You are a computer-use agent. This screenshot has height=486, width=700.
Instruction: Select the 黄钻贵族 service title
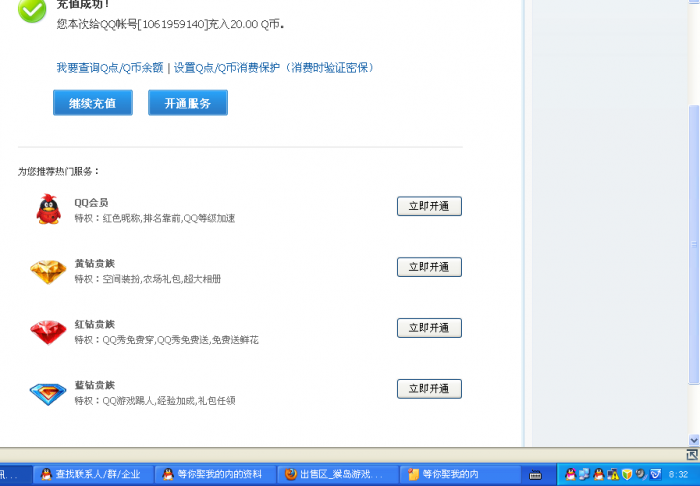[95, 263]
